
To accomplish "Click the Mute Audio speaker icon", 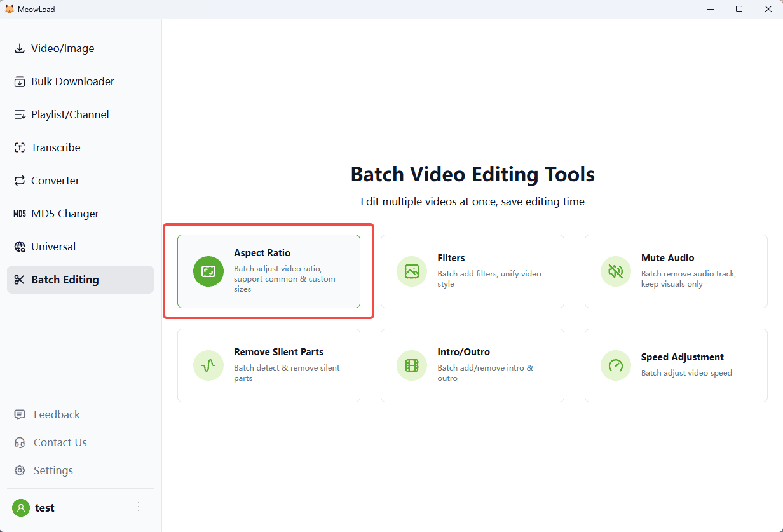I will pos(615,271).
